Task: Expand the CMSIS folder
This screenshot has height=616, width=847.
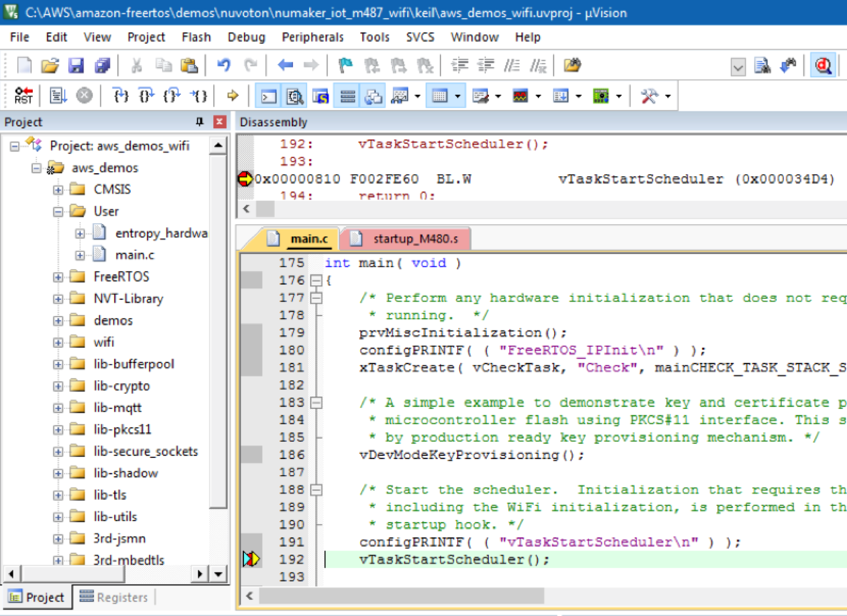Action: tap(58, 189)
